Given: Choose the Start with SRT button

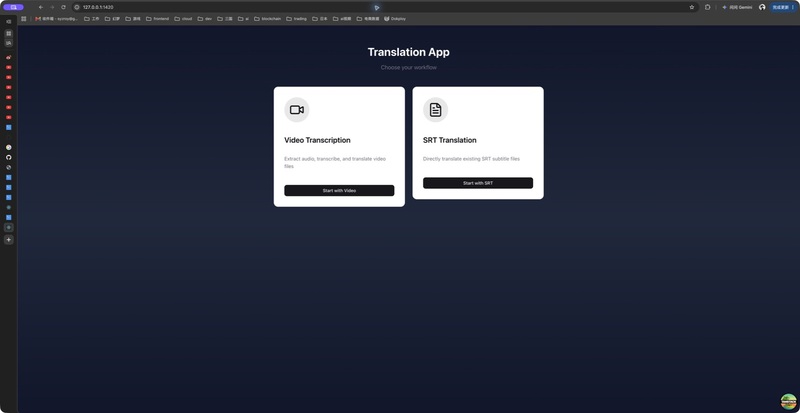Looking at the screenshot, I should pyautogui.click(x=478, y=183).
